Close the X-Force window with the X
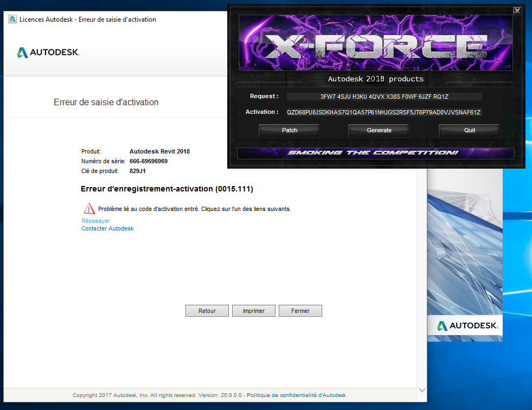 pos(517,11)
